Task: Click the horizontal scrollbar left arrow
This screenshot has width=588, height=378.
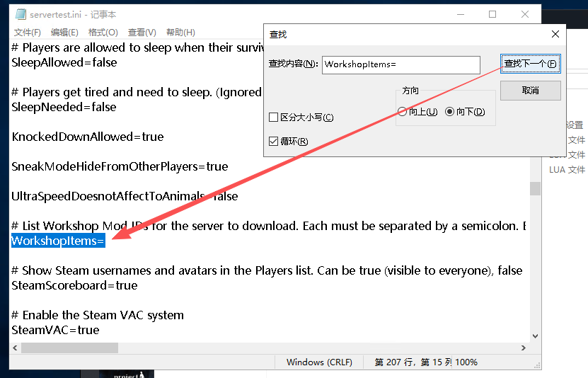Action: coord(16,348)
